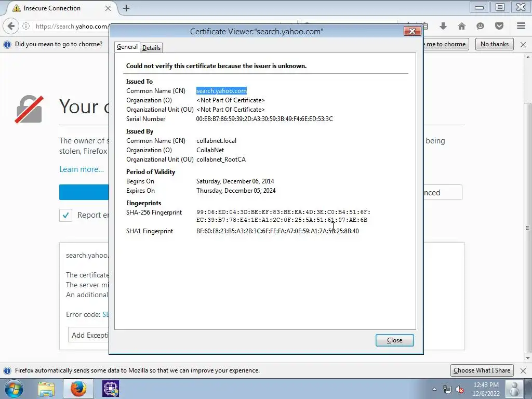Viewport: 532px width, 399px height.
Task: Click the network tray icon
Action: tap(447, 390)
